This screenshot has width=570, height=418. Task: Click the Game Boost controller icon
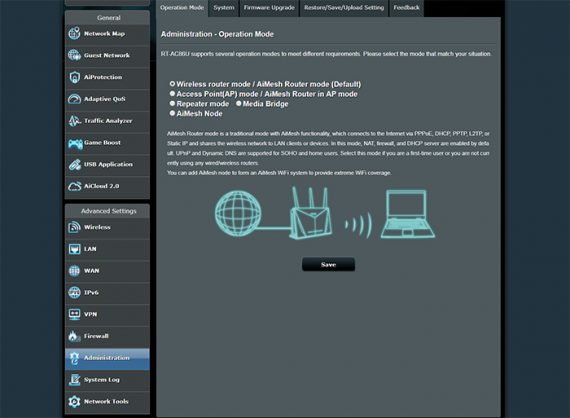coord(75,143)
